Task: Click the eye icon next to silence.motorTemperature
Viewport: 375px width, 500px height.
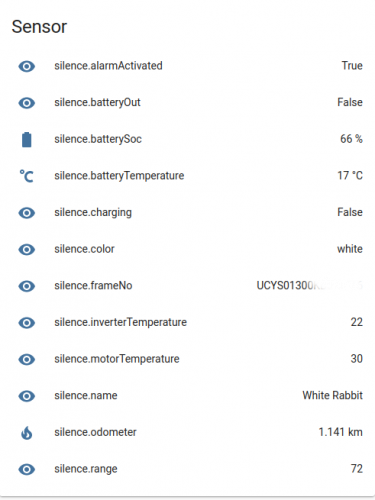Action: pyautogui.click(x=27, y=360)
